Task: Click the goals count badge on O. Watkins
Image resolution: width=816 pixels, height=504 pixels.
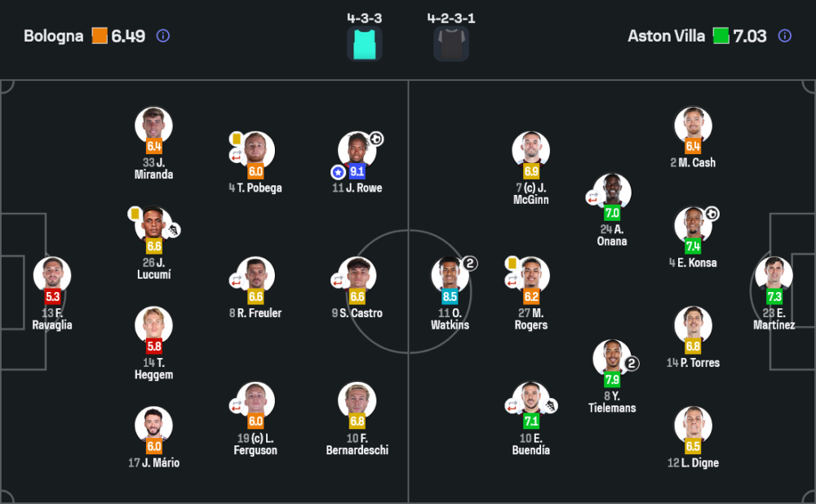Action: click(x=470, y=263)
